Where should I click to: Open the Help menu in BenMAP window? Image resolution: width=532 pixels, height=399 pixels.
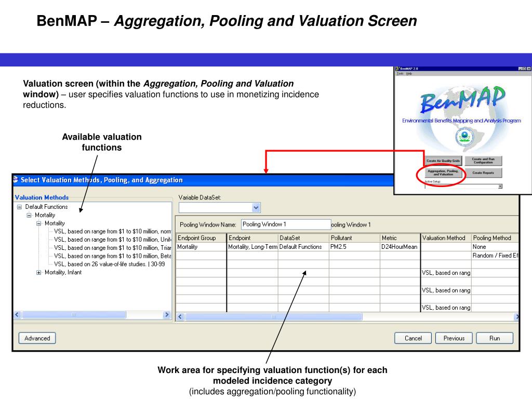tap(409, 74)
